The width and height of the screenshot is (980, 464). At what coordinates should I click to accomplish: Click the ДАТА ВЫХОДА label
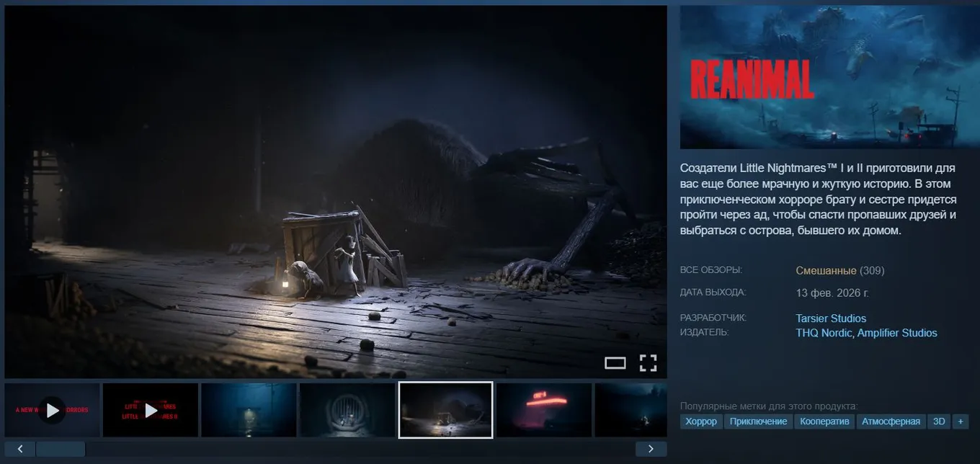[x=713, y=293]
